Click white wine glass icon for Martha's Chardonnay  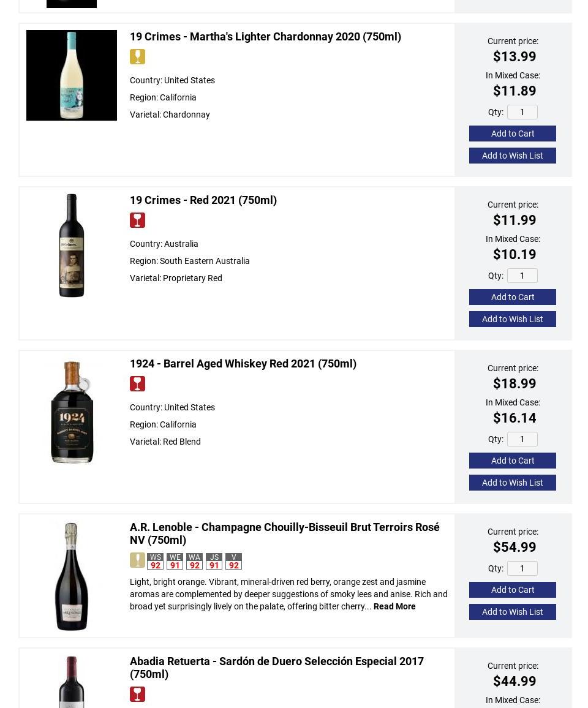[137, 57]
